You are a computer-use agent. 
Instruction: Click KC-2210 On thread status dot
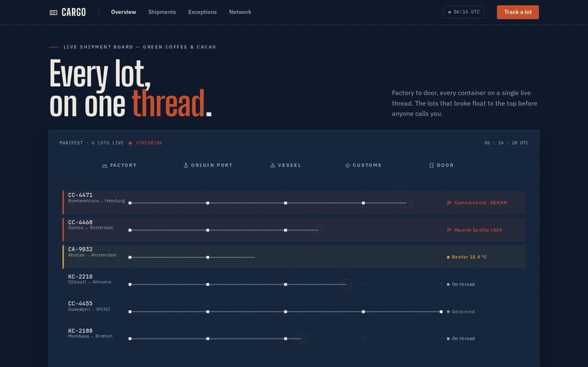pyautogui.click(x=448, y=285)
